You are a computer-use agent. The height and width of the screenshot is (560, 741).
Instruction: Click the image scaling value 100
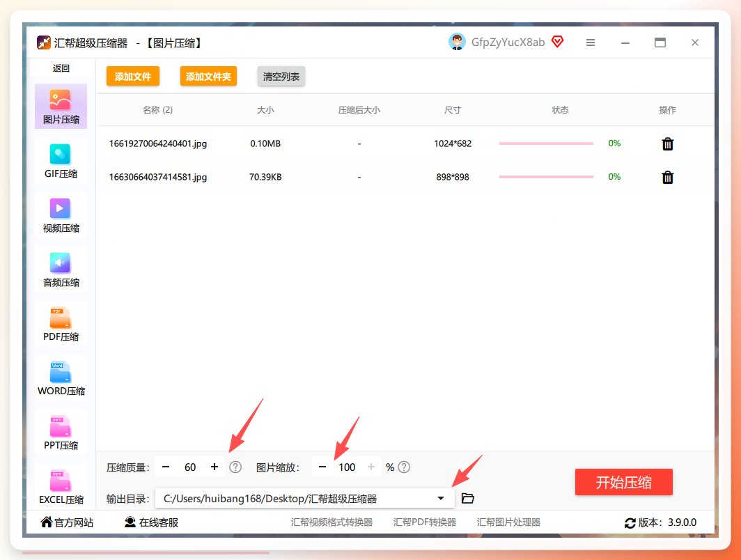click(347, 467)
